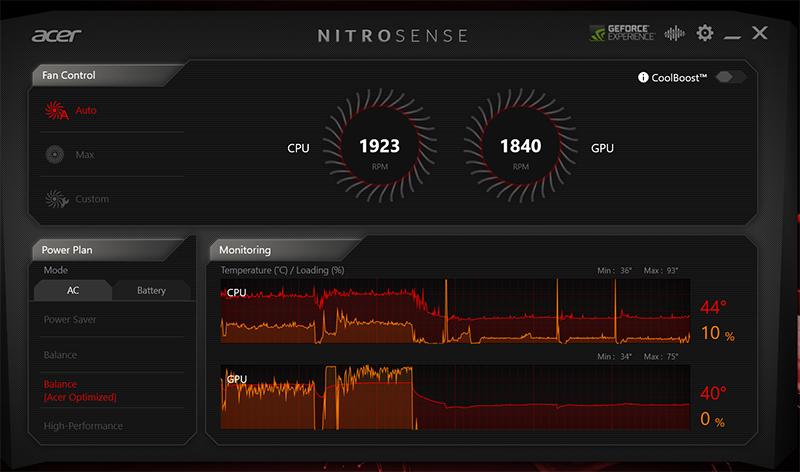Image resolution: width=800 pixels, height=472 pixels.
Task: Open NitroSense settings gear
Action: click(x=705, y=33)
